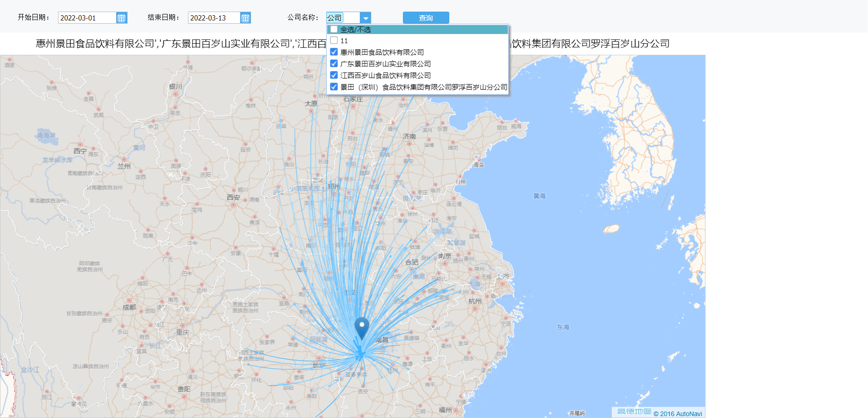Click the 黄海 sea label on map
868x418 pixels.
tap(539, 196)
